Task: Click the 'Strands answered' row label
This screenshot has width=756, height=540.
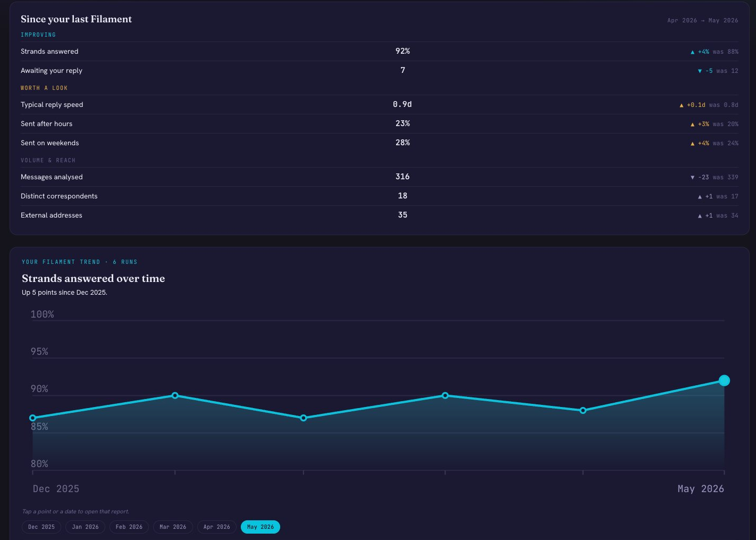Action: pos(49,52)
